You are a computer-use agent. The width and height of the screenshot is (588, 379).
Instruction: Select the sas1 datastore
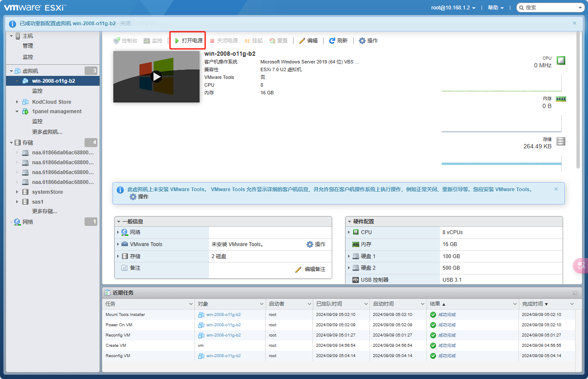click(x=38, y=202)
